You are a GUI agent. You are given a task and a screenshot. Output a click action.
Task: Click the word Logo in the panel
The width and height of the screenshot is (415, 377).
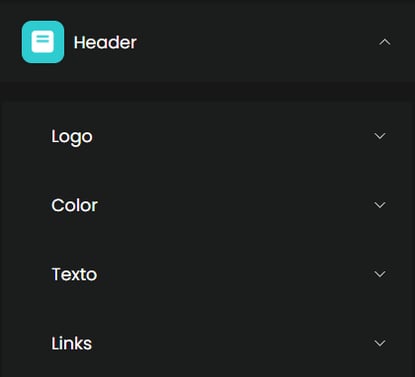click(72, 137)
